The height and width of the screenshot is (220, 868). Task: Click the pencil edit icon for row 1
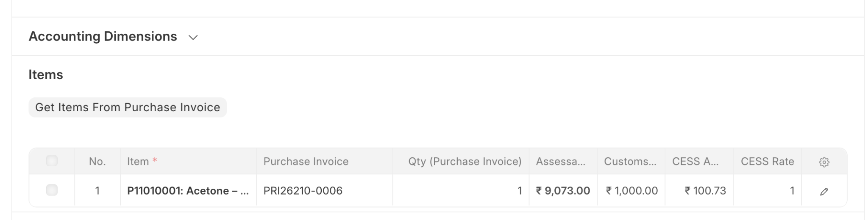click(x=823, y=192)
